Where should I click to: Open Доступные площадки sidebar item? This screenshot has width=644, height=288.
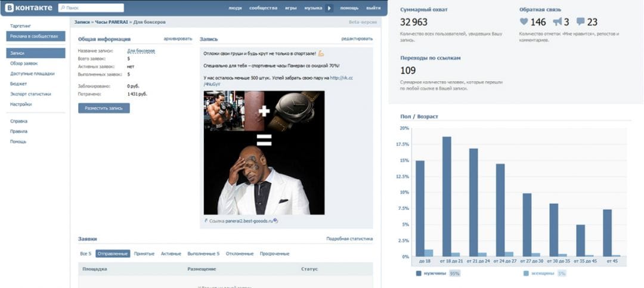(32, 74)
